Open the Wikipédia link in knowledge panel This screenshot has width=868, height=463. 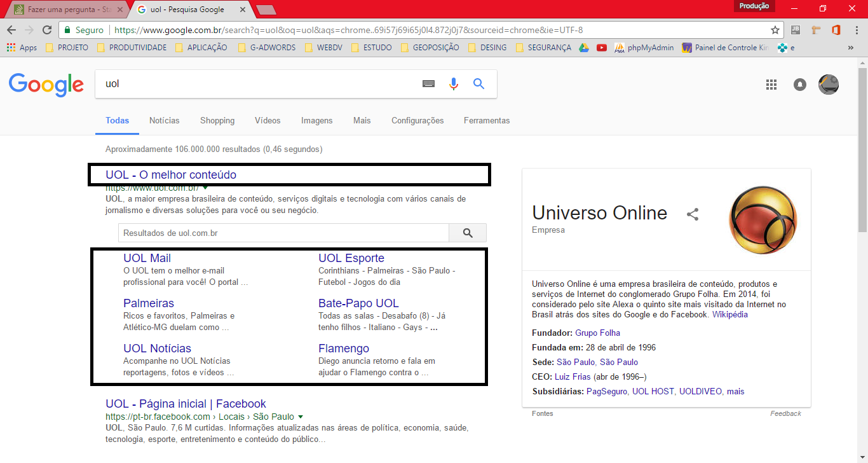pyautogui.click(x=729, y=314)
